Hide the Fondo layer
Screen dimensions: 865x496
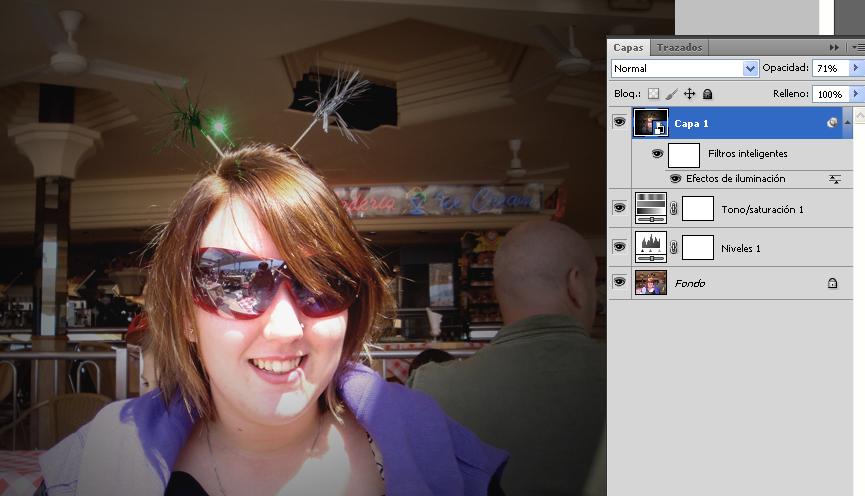pos(619,283)
